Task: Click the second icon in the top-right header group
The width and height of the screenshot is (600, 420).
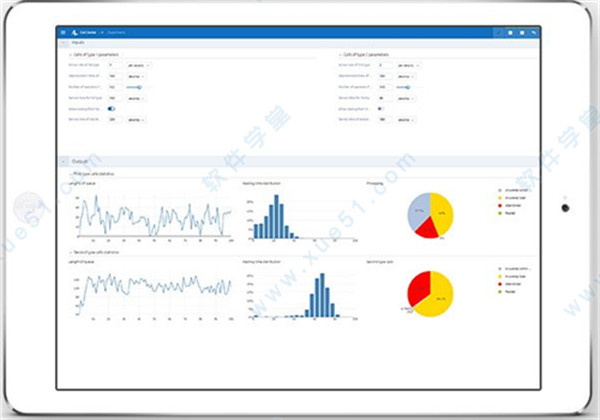Action: coord(509,32)
